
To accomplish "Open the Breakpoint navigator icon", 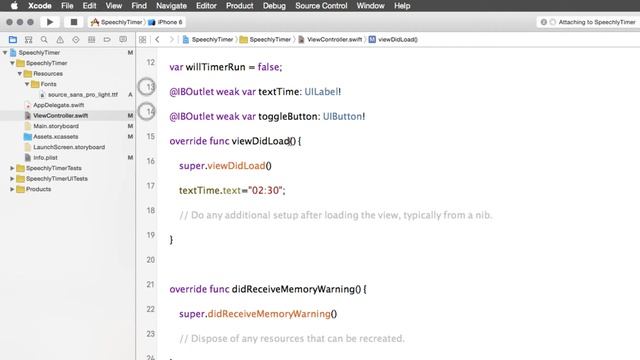I will [x=107, y=40].
